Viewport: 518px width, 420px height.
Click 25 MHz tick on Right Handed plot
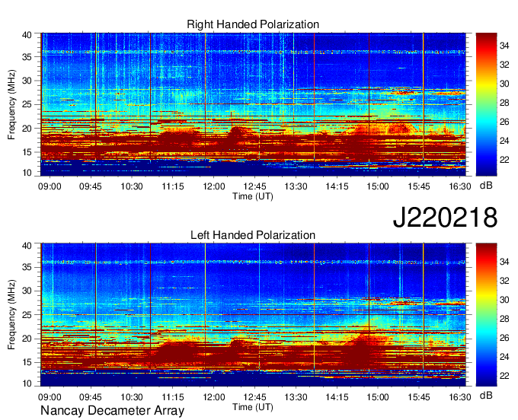pyautogui.click(x=27, y=104)
